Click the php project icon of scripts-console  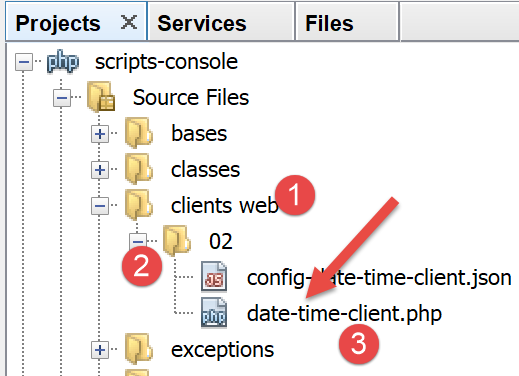63,61
